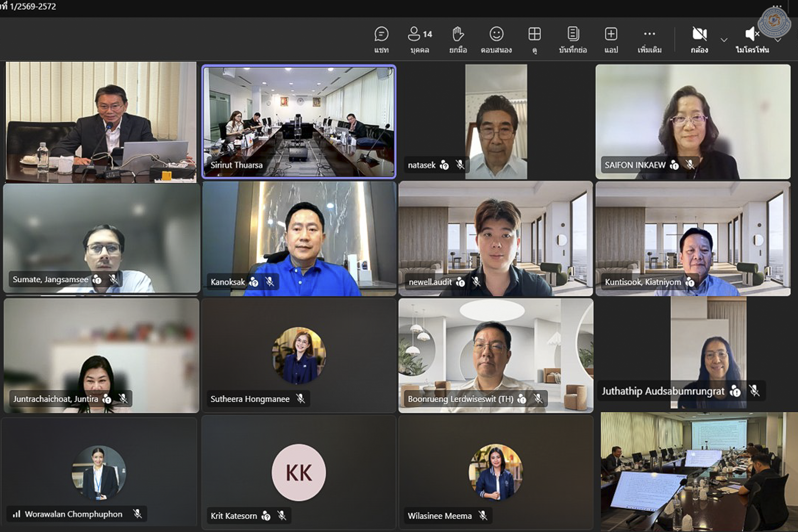Open meeting notes icon
The image size is (798, 532).
[573, 34]
